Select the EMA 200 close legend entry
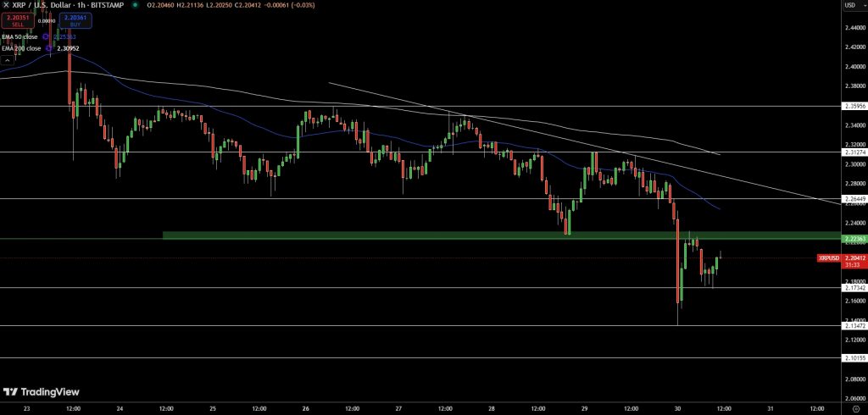 coord(21,48)
